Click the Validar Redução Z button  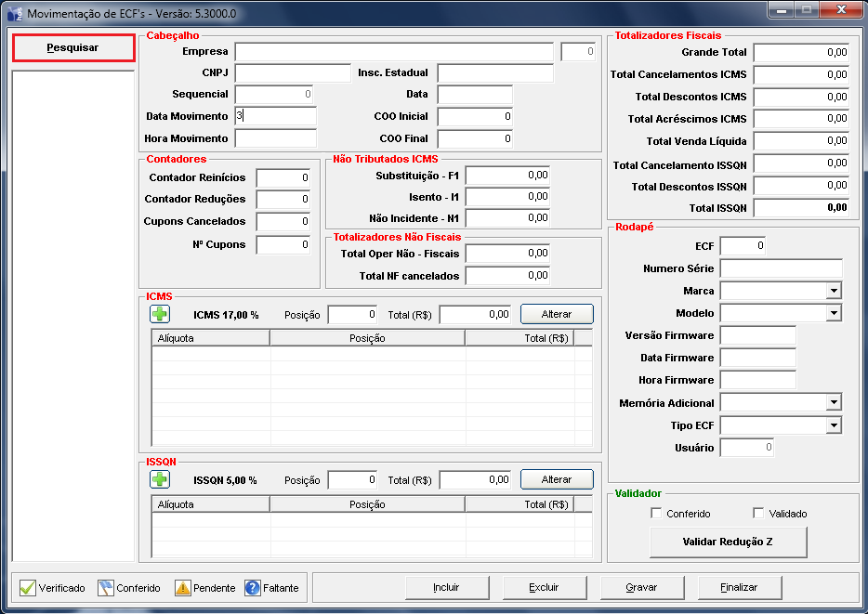pyautogui.click(x=728, y=542)
